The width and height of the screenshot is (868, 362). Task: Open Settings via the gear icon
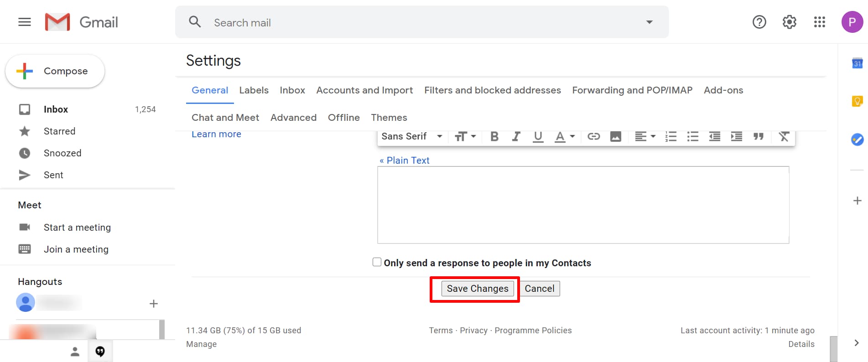pos(789,22)
